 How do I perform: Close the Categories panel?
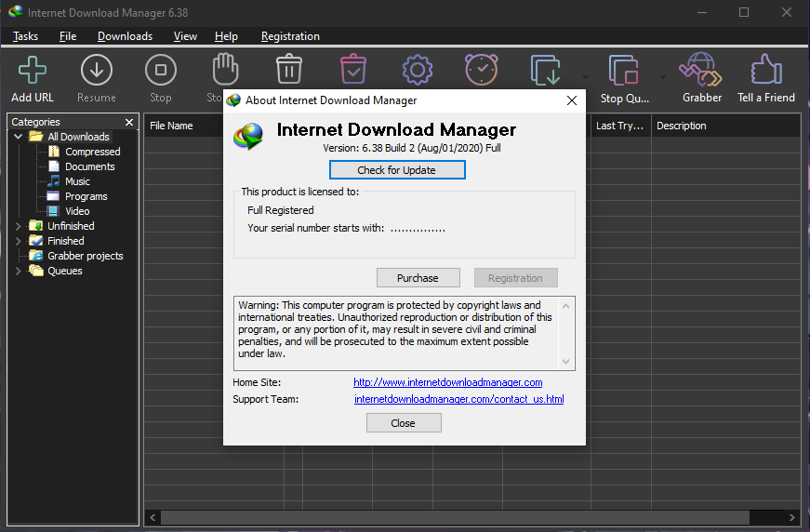[x=129, y=122]
